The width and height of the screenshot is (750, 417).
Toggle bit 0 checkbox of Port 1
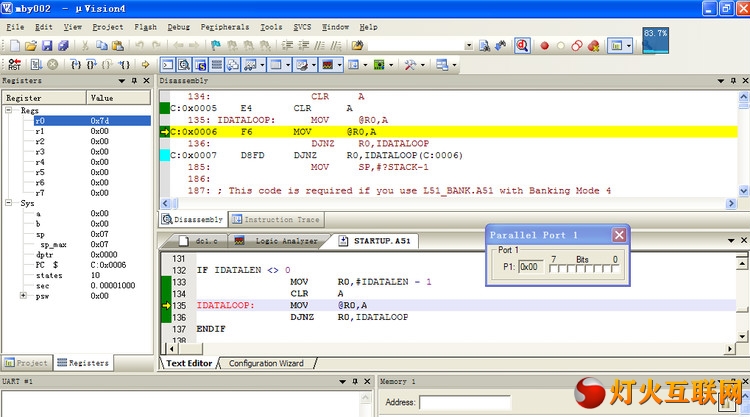[x=615, y=269]
